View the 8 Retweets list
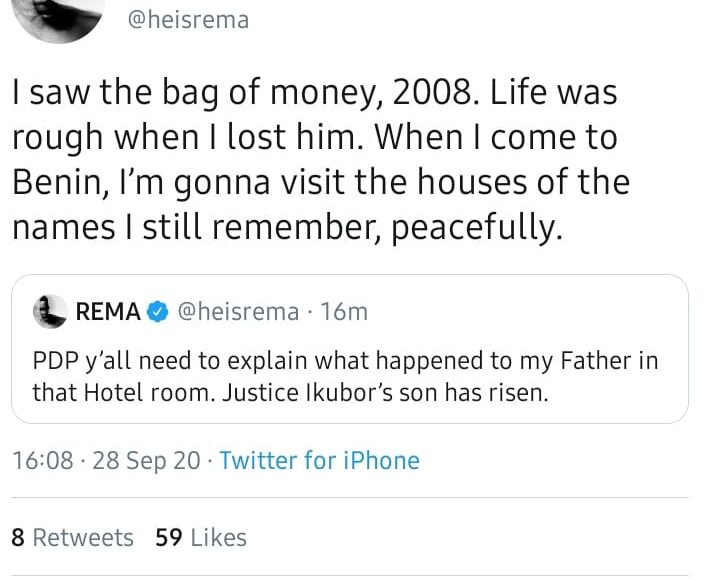 point(72,538)
